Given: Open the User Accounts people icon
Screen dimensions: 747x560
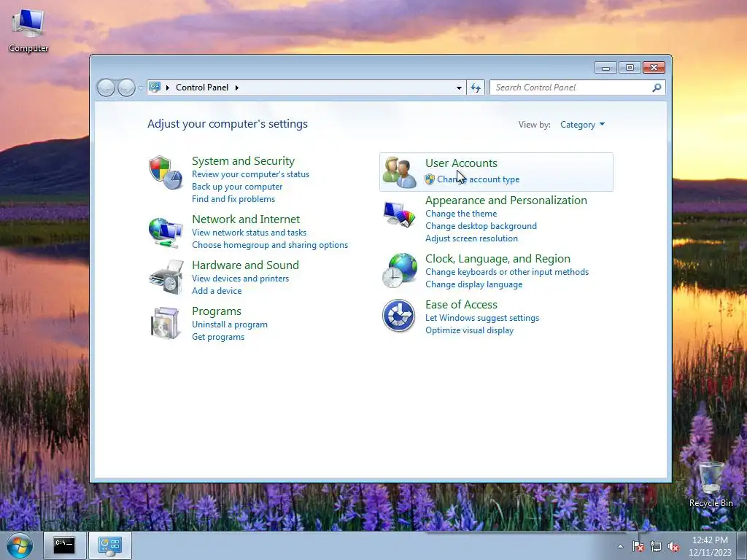Looking at the screenshot, I should (x=399, y=172).
